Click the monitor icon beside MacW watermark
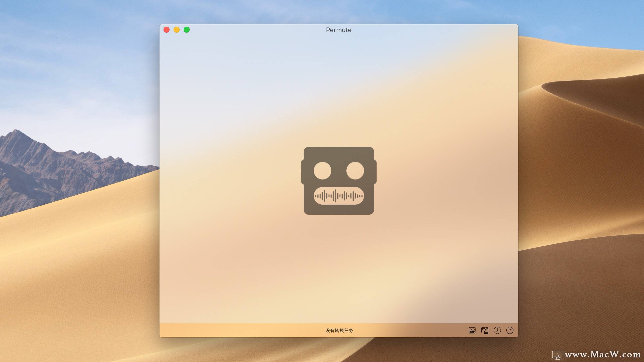This screenshot has width=644, height=362. [557, 355]
